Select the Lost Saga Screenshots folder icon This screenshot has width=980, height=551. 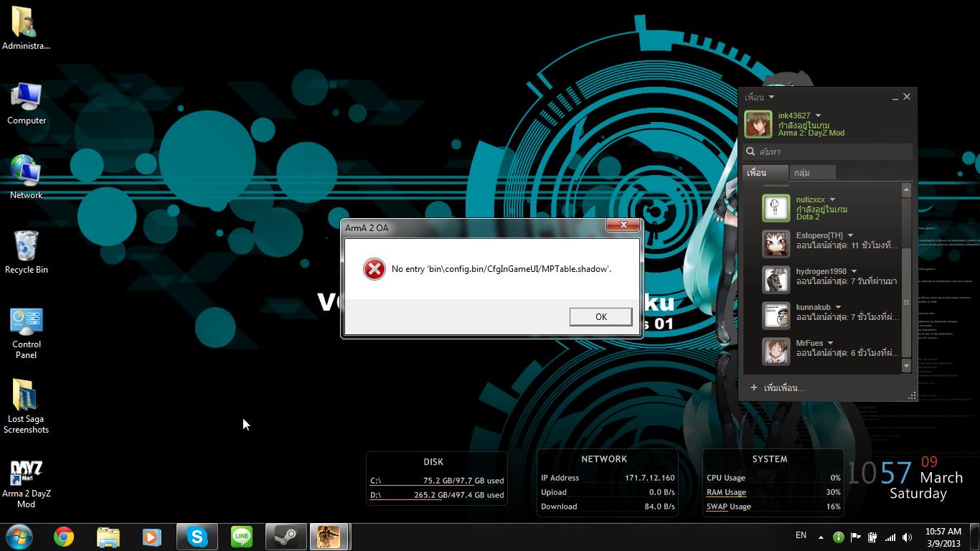click(26, 406)
